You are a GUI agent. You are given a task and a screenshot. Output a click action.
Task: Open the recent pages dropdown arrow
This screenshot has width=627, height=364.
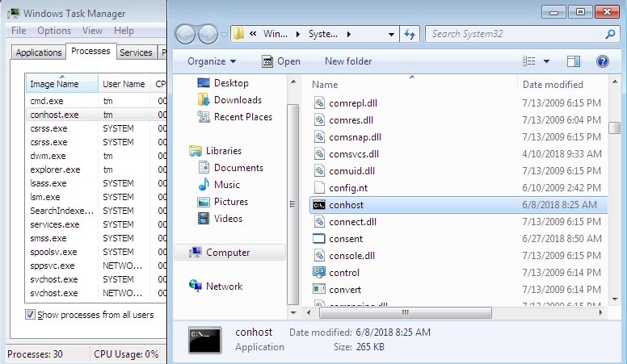tap(224, 35)
